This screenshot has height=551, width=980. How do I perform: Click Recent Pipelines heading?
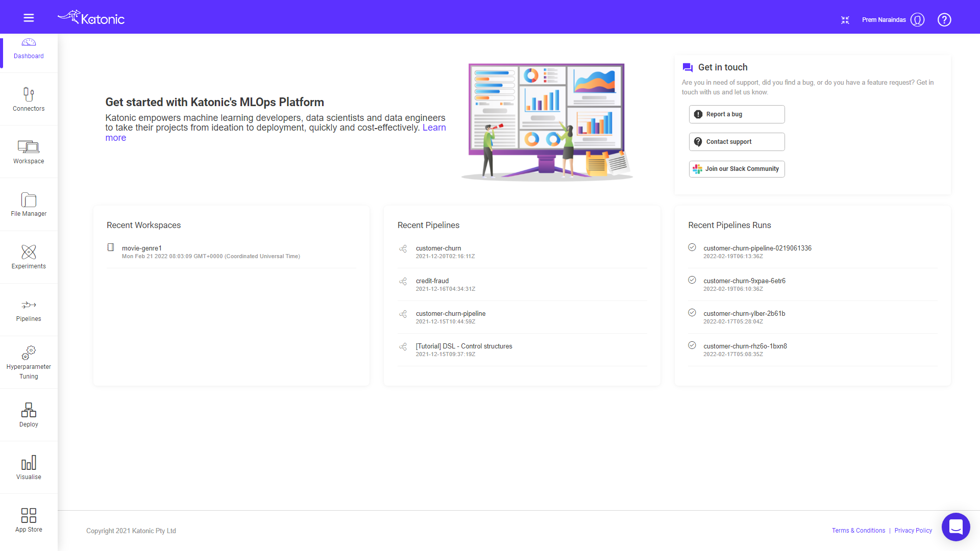(428, 225)
